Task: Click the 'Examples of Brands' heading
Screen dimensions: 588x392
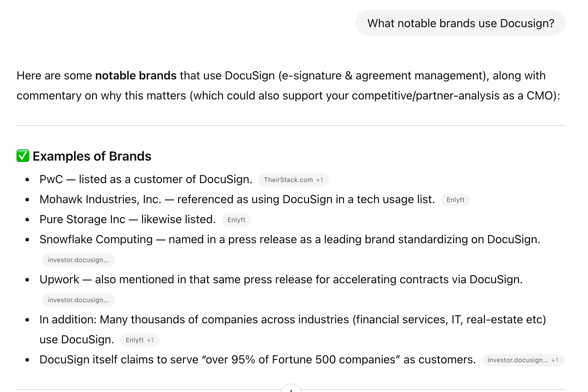Action: click(x=92, y=156)
